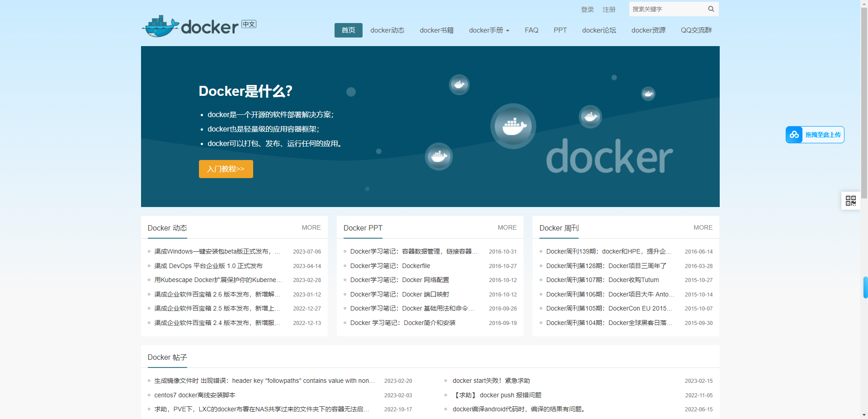Open 生成镜像文件时 出现错误 post
The height and width of the screenshot is (419, 868).
(x=264, y=381)
